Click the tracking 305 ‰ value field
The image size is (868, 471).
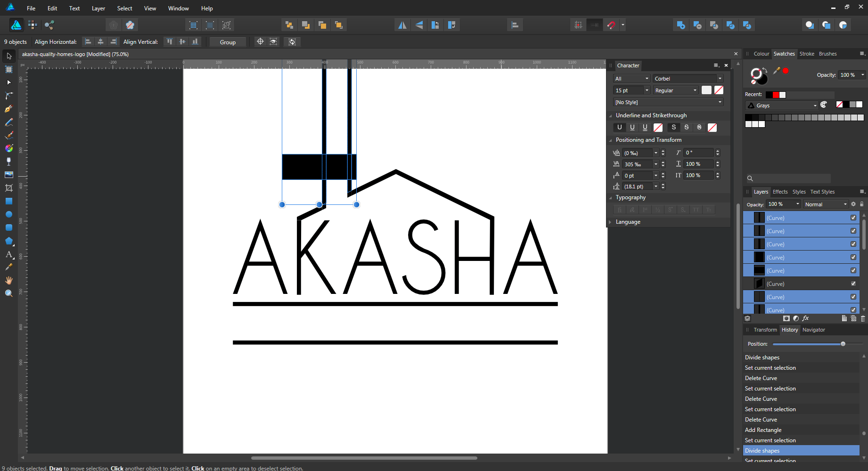pos(638,164)
